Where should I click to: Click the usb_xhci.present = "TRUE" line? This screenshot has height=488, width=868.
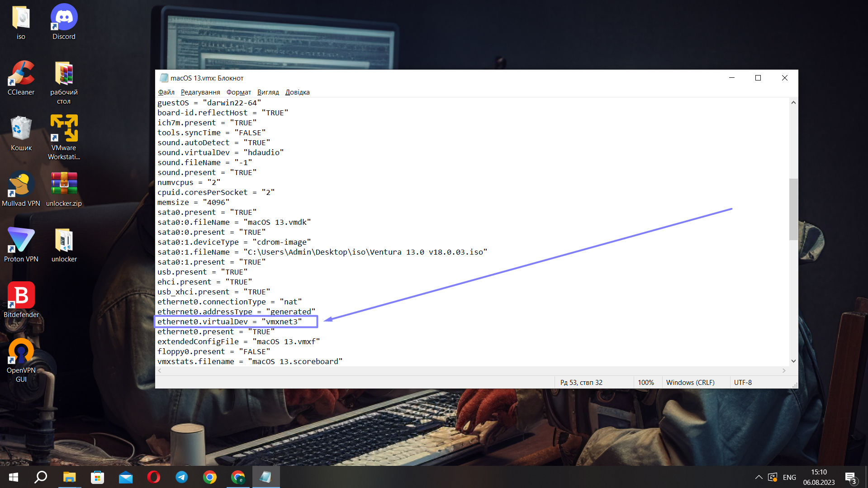[213, 292]
